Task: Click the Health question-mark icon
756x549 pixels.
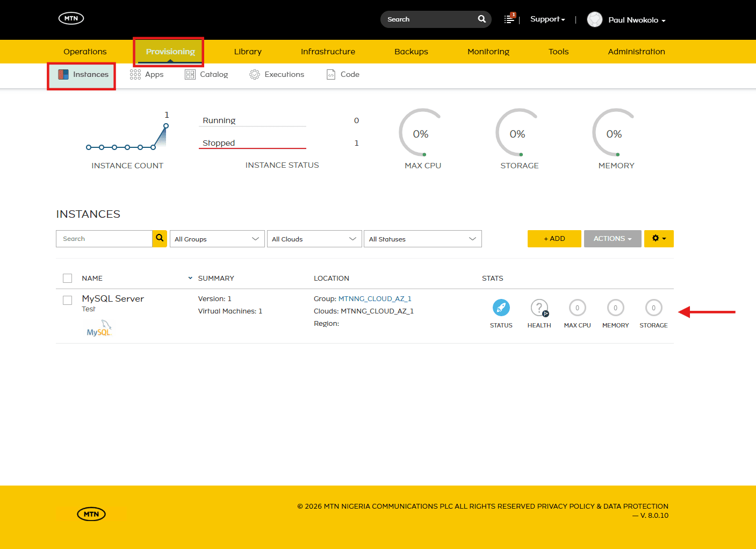Action: click(x=539, y=308)
